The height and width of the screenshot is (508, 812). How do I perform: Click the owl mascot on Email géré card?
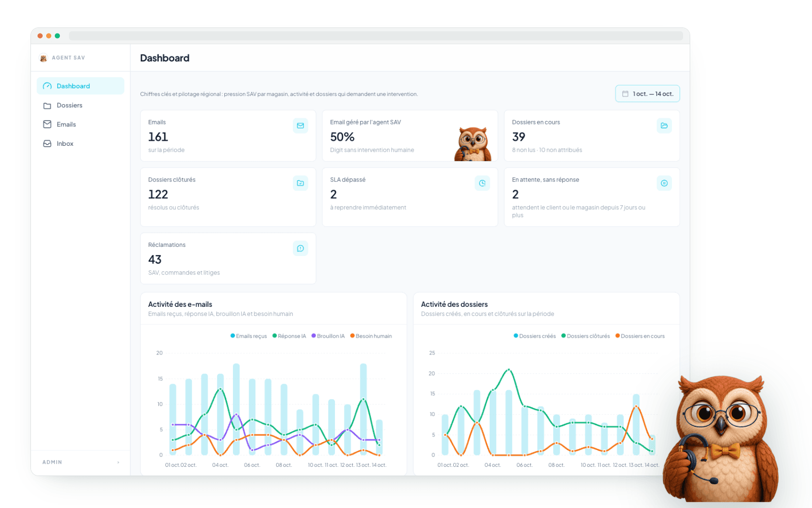point(472,144)
